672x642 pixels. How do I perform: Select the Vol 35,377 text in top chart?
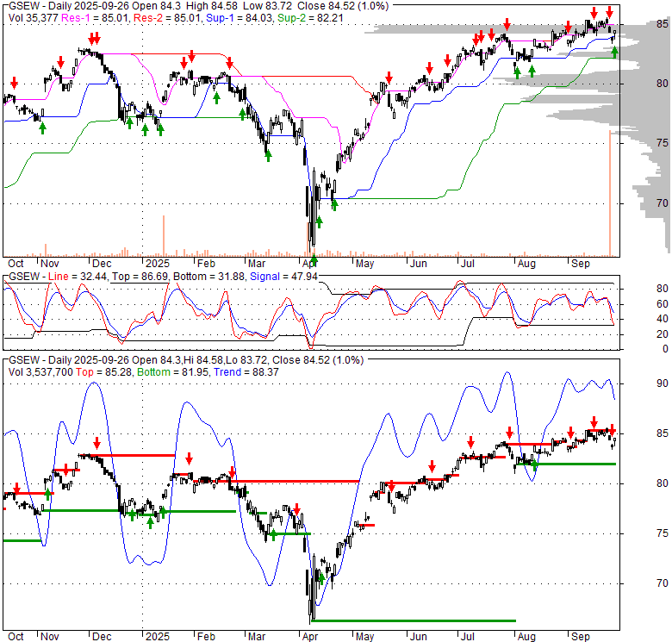click(34, 18)
